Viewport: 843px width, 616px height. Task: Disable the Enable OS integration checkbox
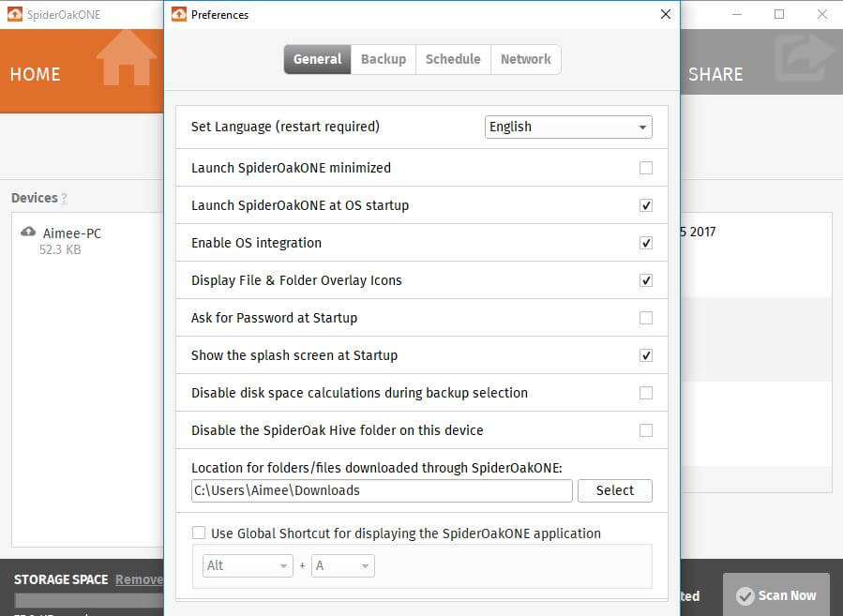[x=646, y=243]
